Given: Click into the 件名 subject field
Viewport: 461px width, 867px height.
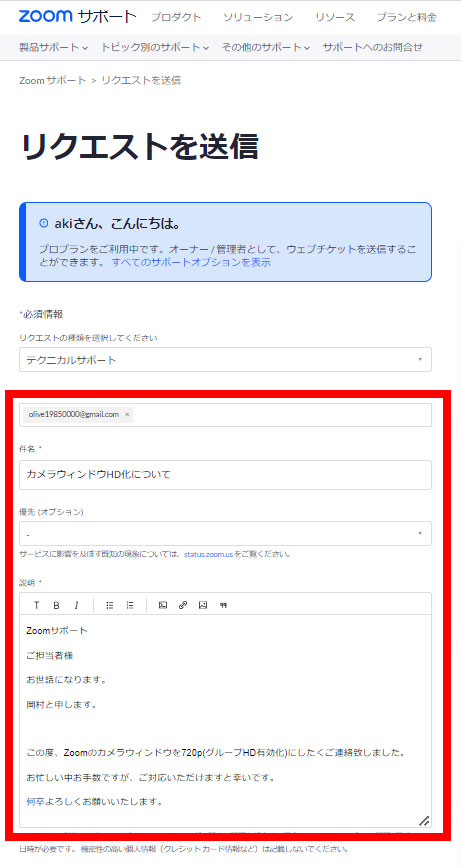Looking at the screenshot, I should click(226, 475).
